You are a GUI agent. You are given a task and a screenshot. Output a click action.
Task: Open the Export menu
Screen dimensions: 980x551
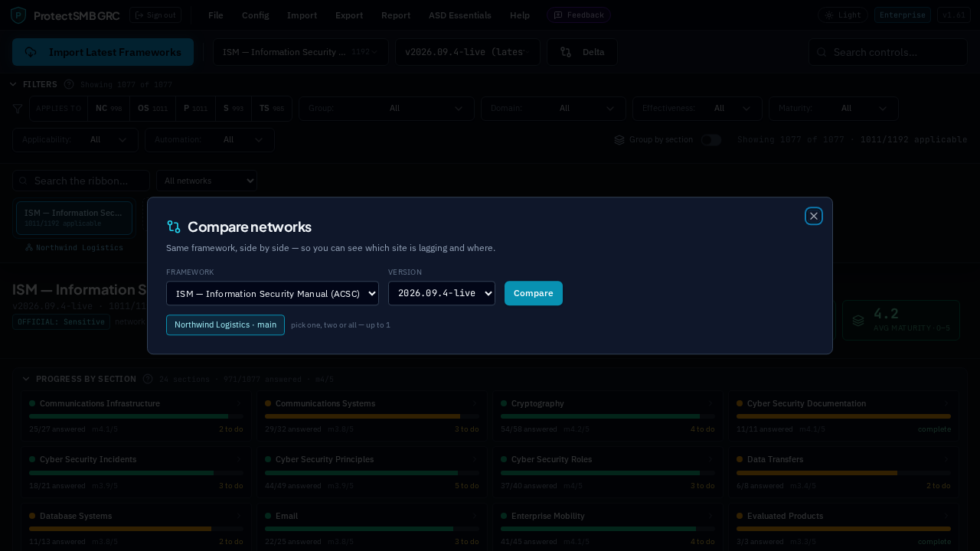coord(349,15)
